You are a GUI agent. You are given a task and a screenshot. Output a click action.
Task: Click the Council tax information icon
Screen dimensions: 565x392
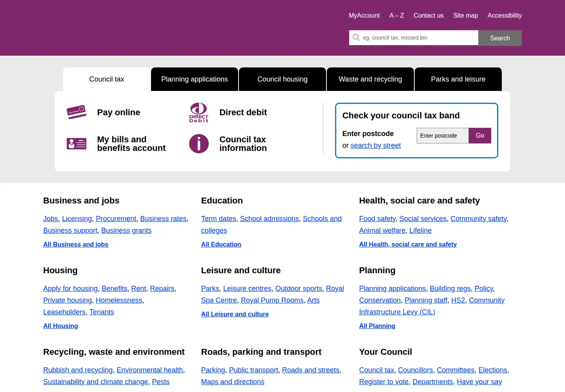point(199,144)
